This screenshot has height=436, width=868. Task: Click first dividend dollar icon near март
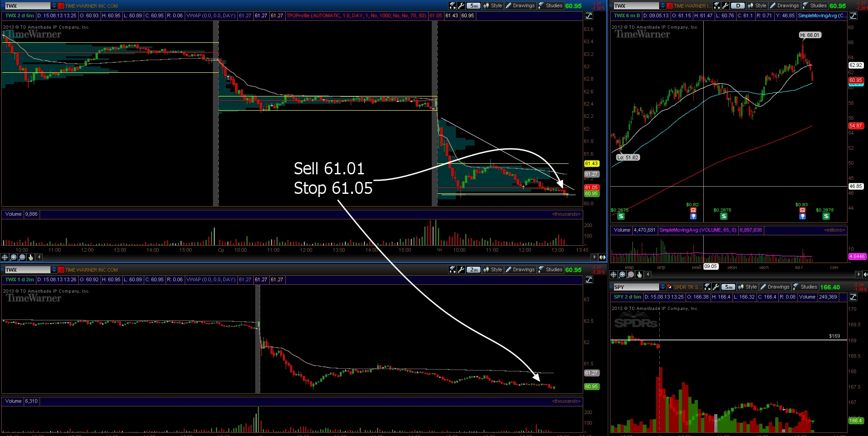tap(621, 217)
